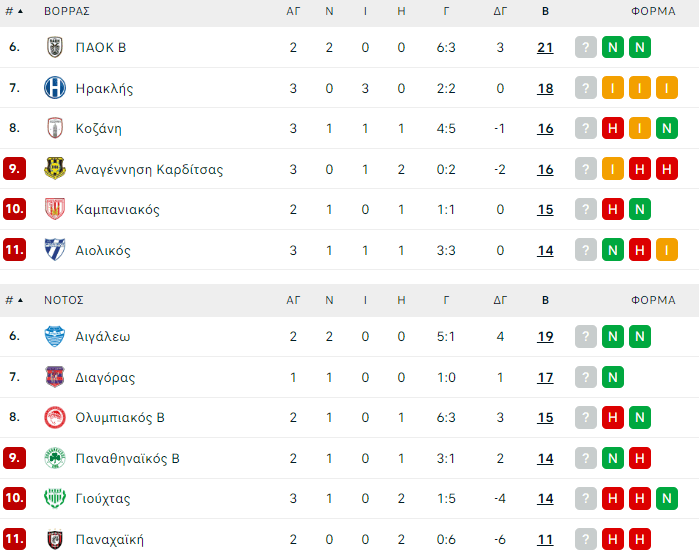The width and height of the screenshot is (699, 555).
Task: Open the Διαγόρας team name link
Action: 105,377
